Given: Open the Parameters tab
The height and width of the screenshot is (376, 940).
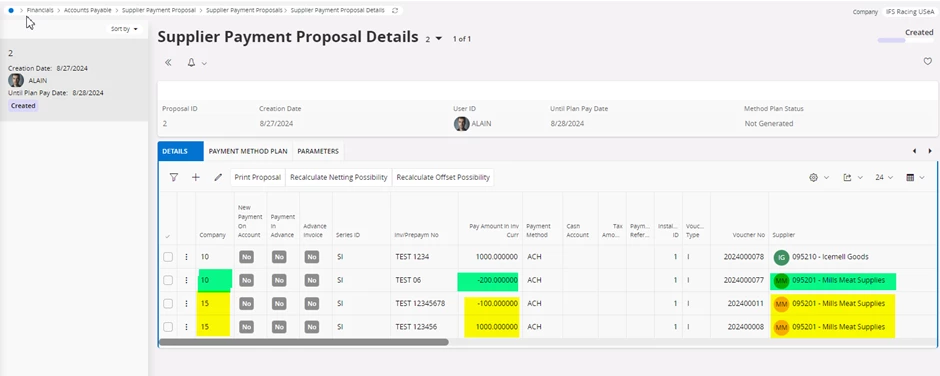Looking at the screenshot, I should pyautogui.click(x=318, y=151).
